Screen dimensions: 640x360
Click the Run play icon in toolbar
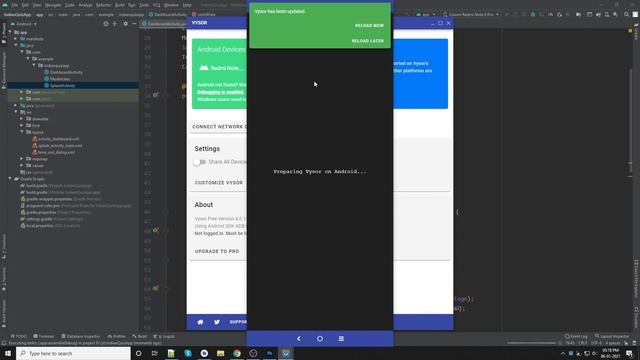point(507,14)
